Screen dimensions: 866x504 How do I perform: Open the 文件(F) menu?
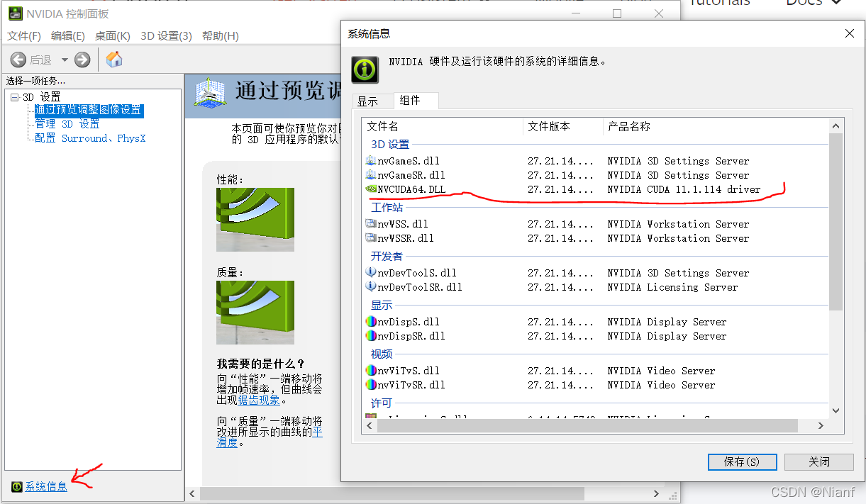[x=24, y=36]
